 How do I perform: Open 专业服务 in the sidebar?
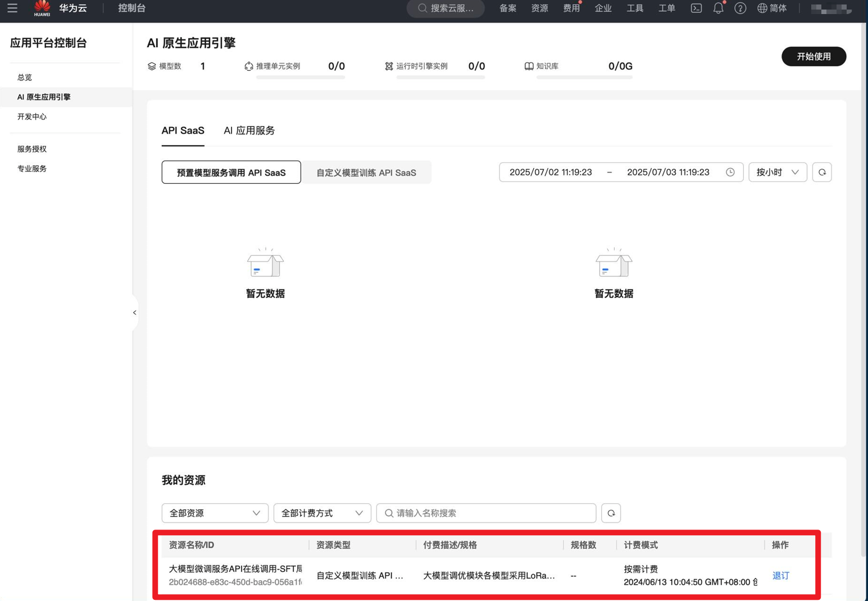coord(32,169)
